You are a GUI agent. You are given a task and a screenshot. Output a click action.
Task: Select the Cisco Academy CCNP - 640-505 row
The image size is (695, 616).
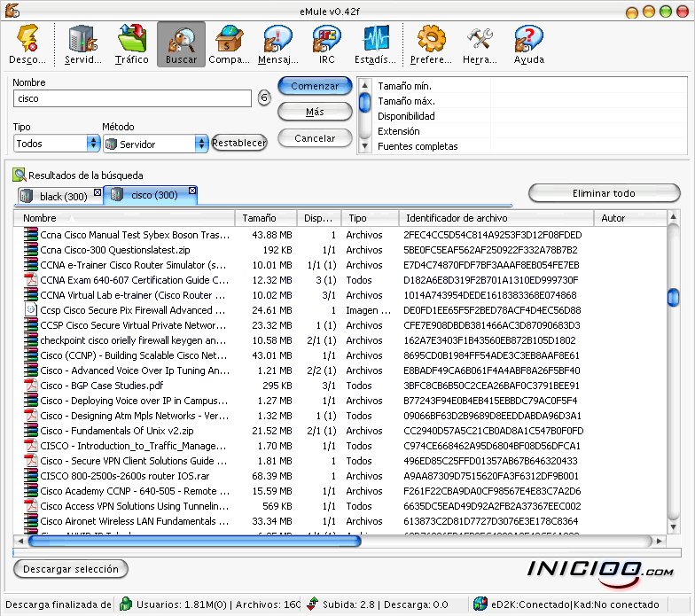click(340, 491)
